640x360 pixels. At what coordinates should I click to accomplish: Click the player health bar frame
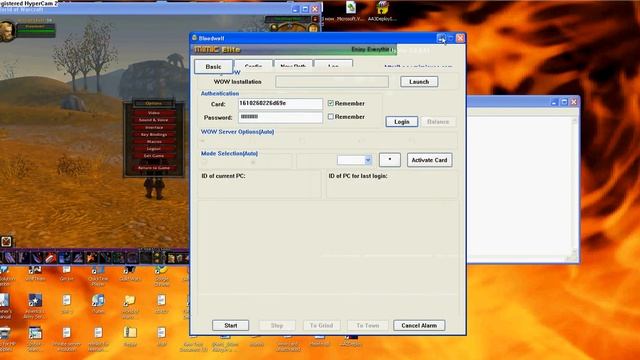(x=35, y=30)
